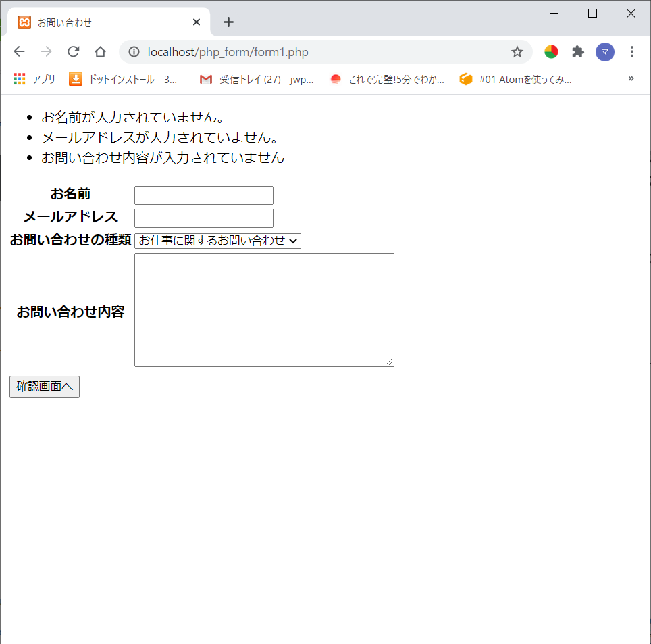Click the メールアドレスが入力されていません error message
651x644 pixels.
click(x=160, y=138)
